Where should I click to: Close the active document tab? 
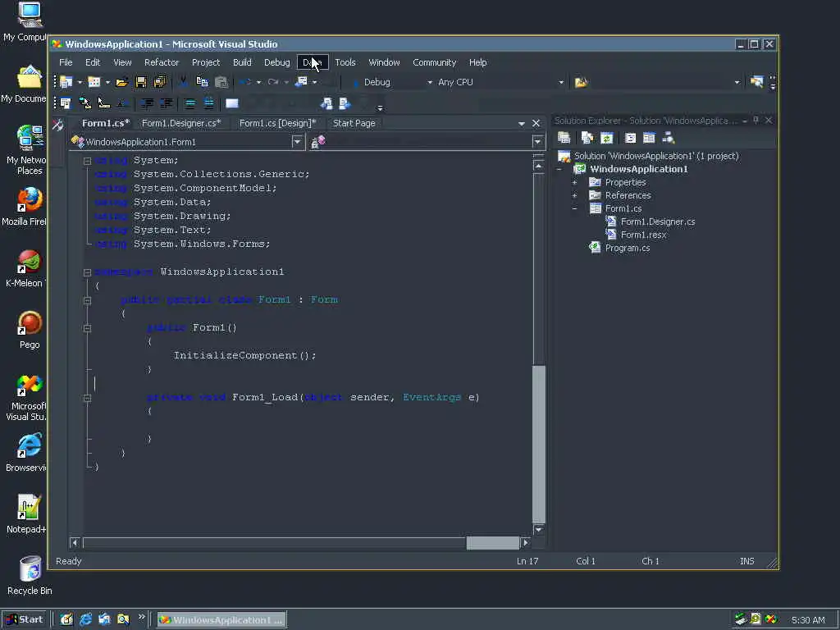(536, 124)
